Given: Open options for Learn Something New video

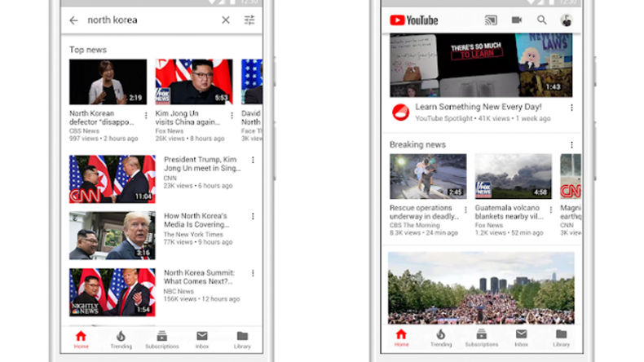Looking at the screenshot, I should [571, 108].
